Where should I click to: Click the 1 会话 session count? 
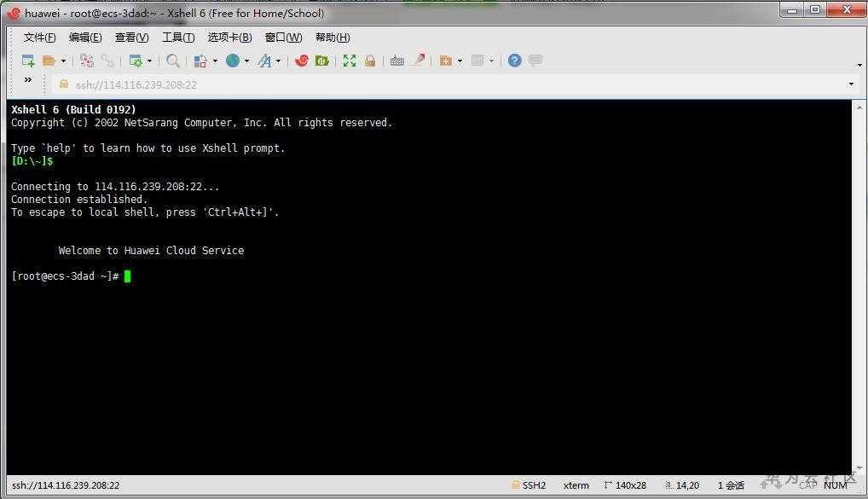point(731,485)
